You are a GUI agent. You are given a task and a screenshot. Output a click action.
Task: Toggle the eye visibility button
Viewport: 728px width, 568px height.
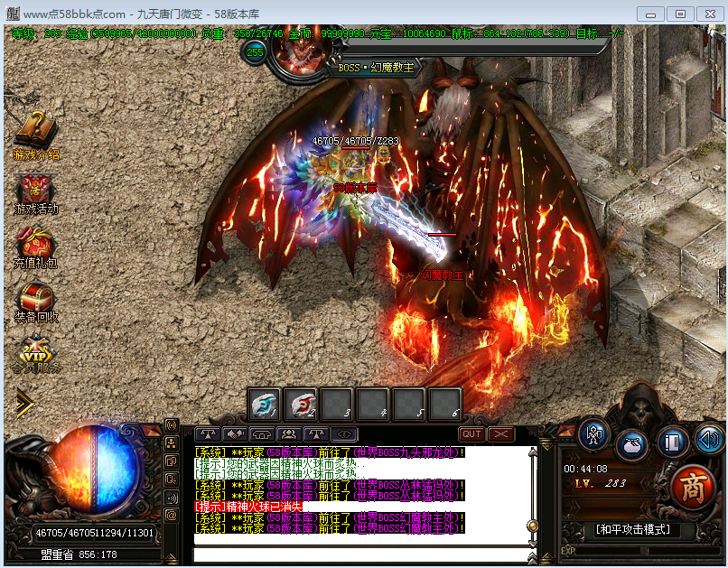tap(344, 434)
